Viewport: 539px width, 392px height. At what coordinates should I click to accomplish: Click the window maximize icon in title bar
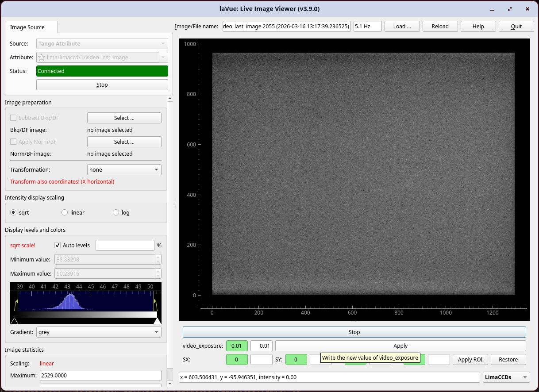[x=510, y=9]
